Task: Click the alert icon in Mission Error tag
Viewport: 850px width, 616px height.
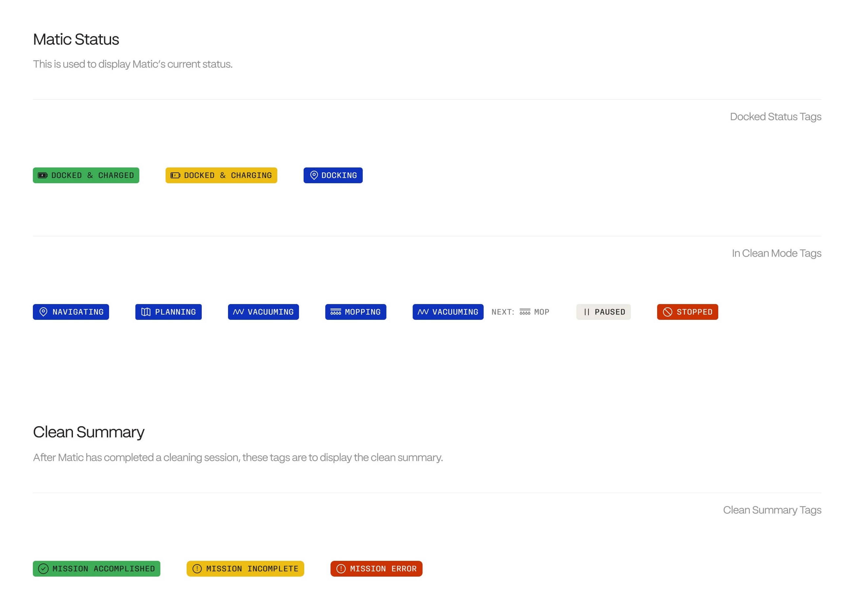Action: (341, 569)
